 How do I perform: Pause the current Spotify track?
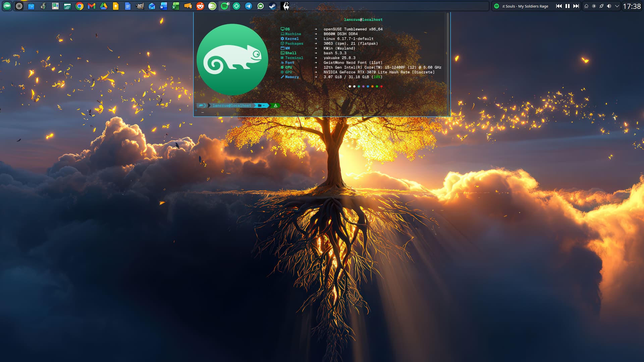pos(568,6)
